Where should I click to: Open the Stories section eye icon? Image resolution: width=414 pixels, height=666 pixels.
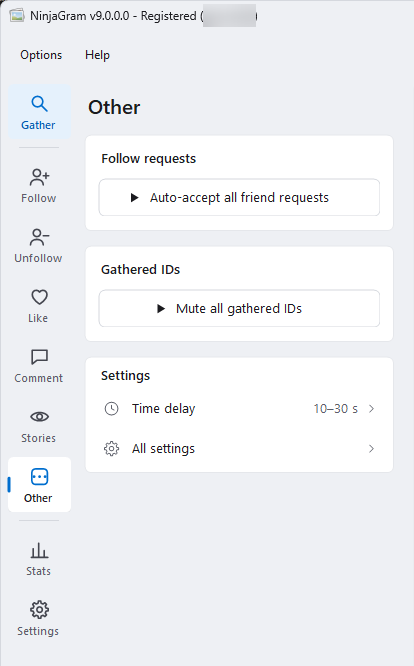point(39,417)
